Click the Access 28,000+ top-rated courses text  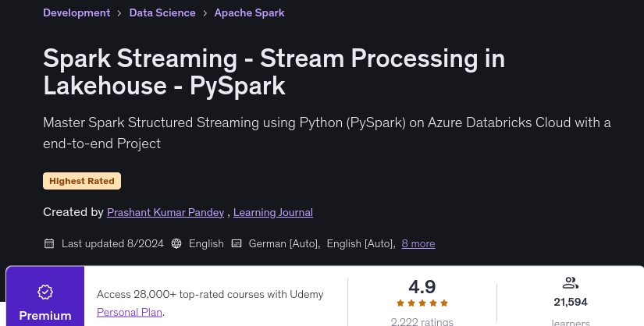click(x=210, y=294)
